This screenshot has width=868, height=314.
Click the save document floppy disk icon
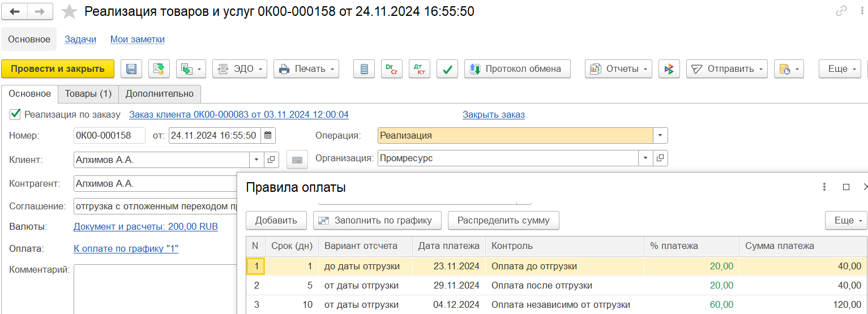point(131,69)
